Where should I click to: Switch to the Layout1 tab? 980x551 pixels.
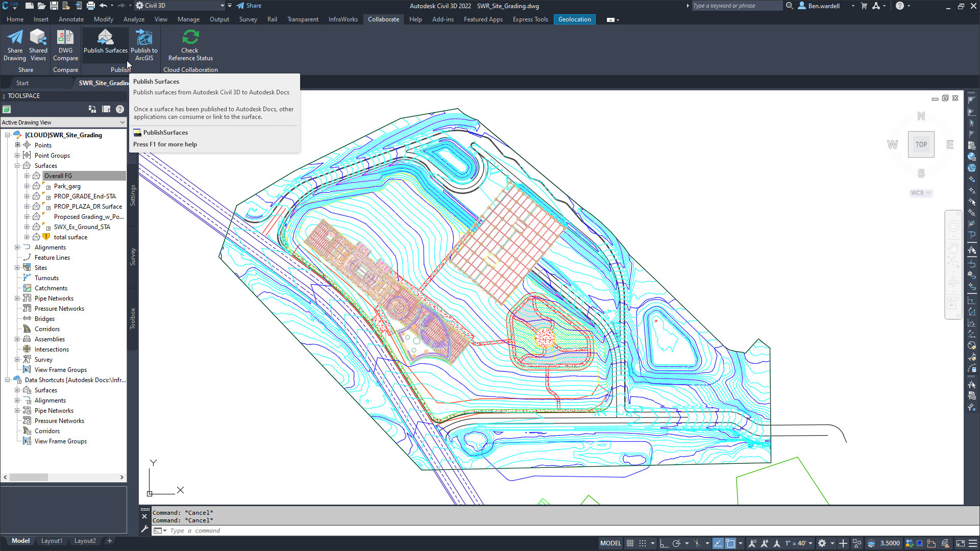(52, 541)
